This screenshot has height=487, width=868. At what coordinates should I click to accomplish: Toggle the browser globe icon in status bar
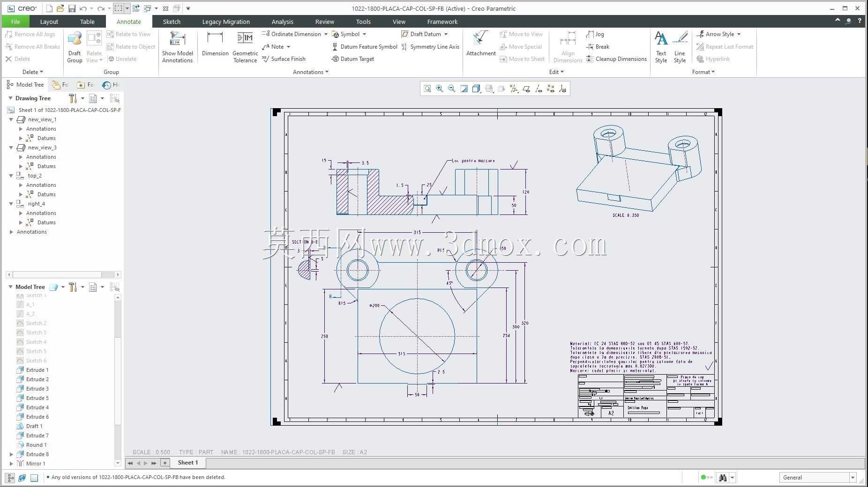tap(22, 478)
